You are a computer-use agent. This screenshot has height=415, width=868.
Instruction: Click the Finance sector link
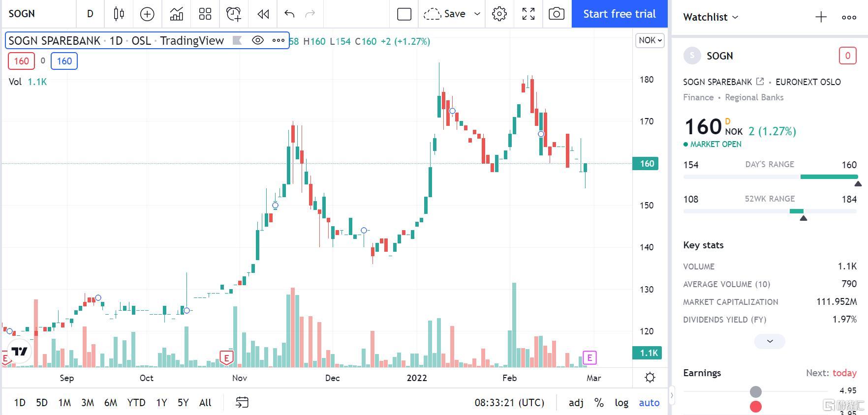pyautogui.click(x=698, y=97)
